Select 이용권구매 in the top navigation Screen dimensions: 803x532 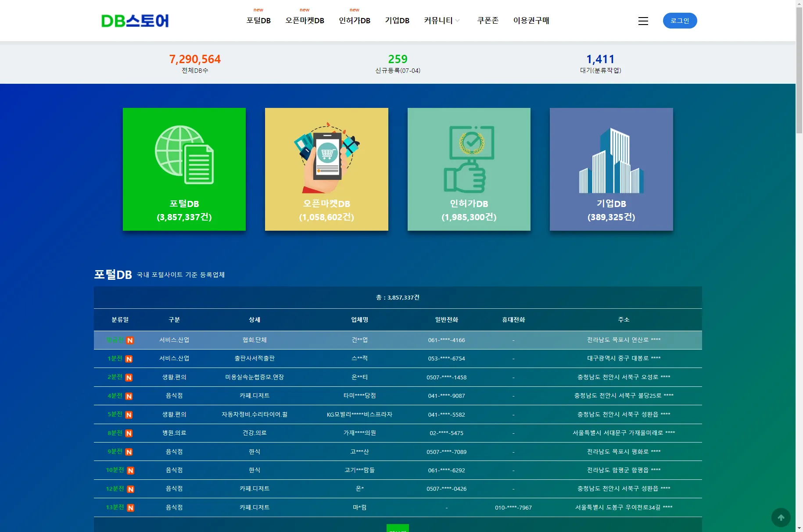point(531,20)
